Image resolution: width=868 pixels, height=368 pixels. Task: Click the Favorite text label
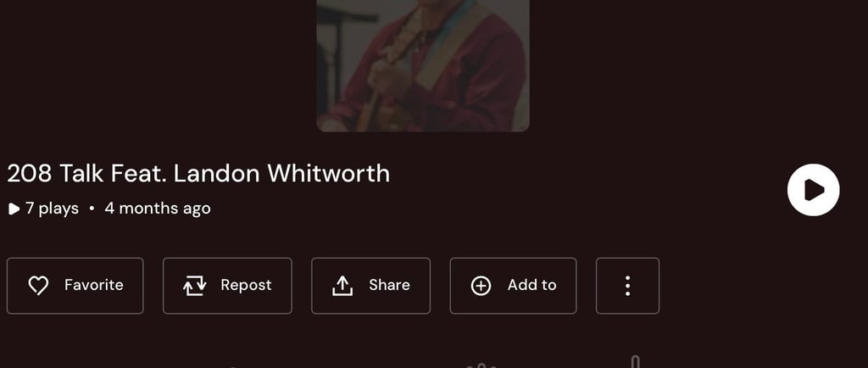pos(93,285)
